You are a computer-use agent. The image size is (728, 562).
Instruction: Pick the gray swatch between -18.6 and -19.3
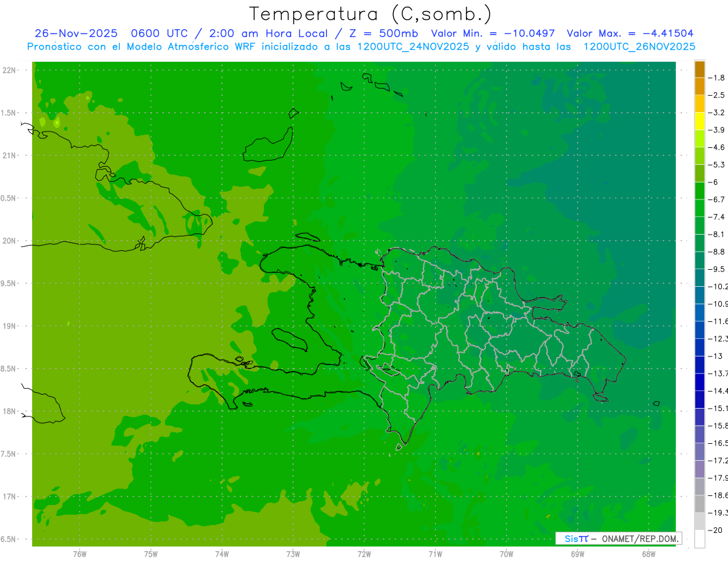[699, 504]
